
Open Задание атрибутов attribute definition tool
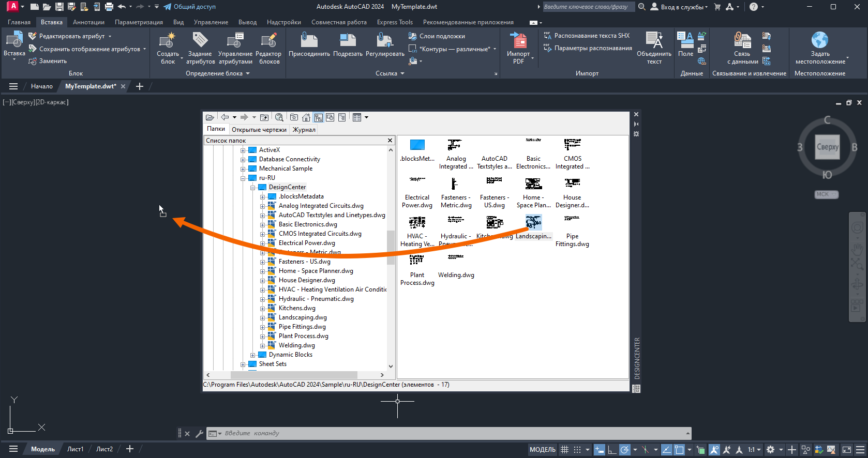(x=200, y=48)
